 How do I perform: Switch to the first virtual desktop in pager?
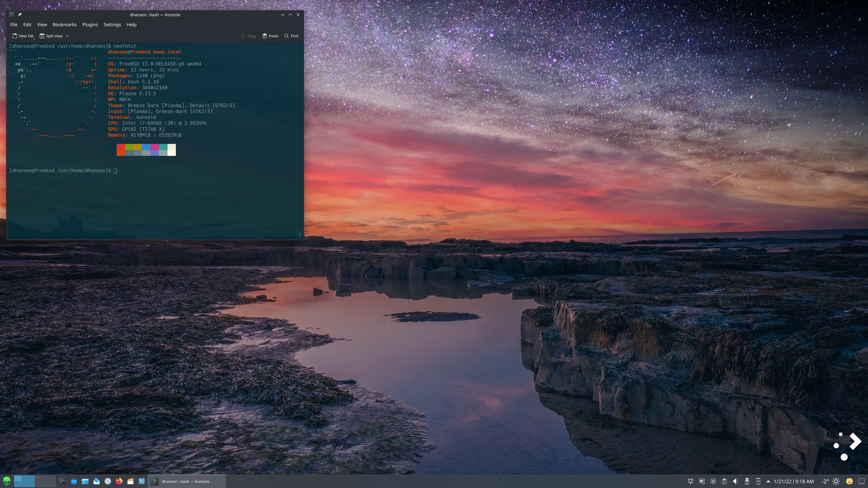click(24, 481)
